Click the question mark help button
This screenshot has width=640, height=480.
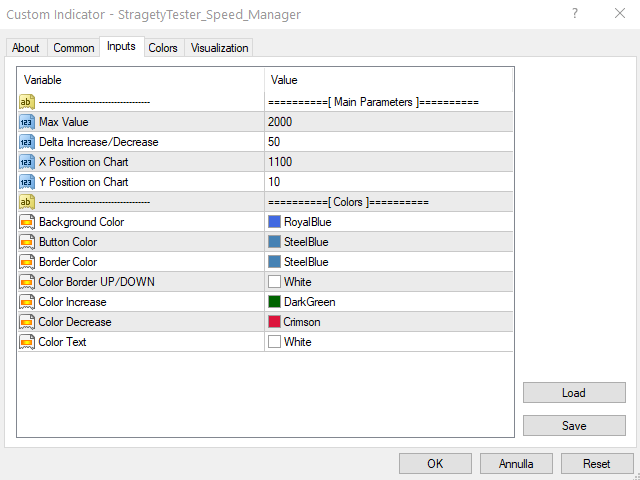click(x=574, y=15)
